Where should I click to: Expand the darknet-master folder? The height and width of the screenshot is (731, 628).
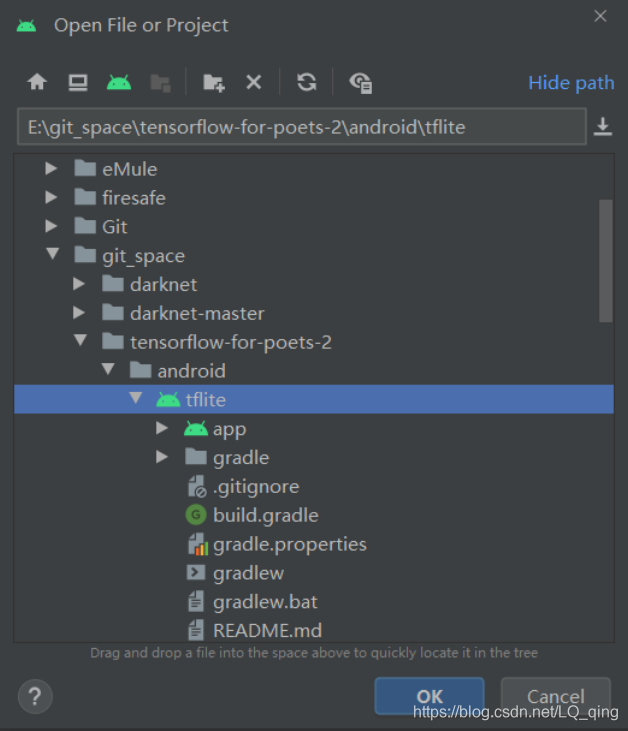79,312
